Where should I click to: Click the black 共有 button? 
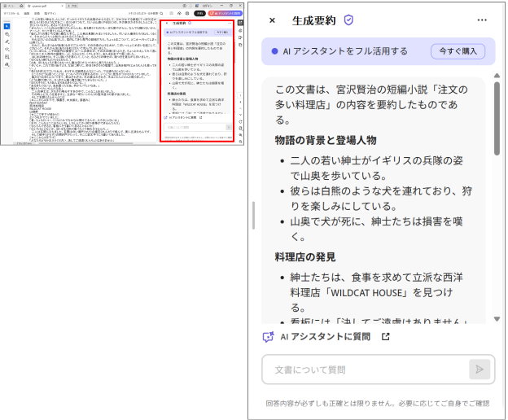click(x=199, y=14)
